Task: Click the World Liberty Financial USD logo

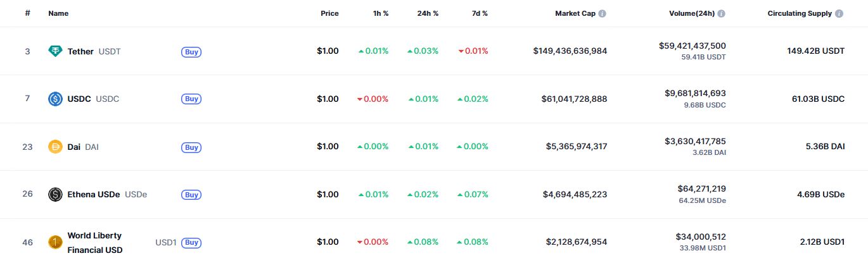Action: pos(56,242)
